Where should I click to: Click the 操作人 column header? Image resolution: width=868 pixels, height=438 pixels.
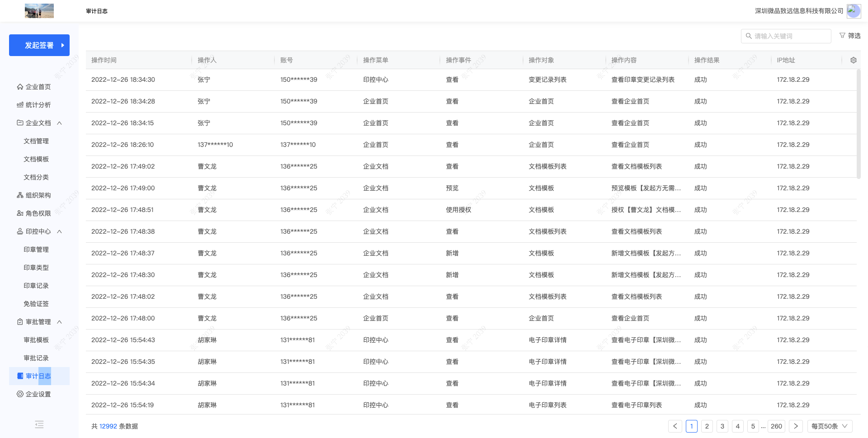(207, 60)
